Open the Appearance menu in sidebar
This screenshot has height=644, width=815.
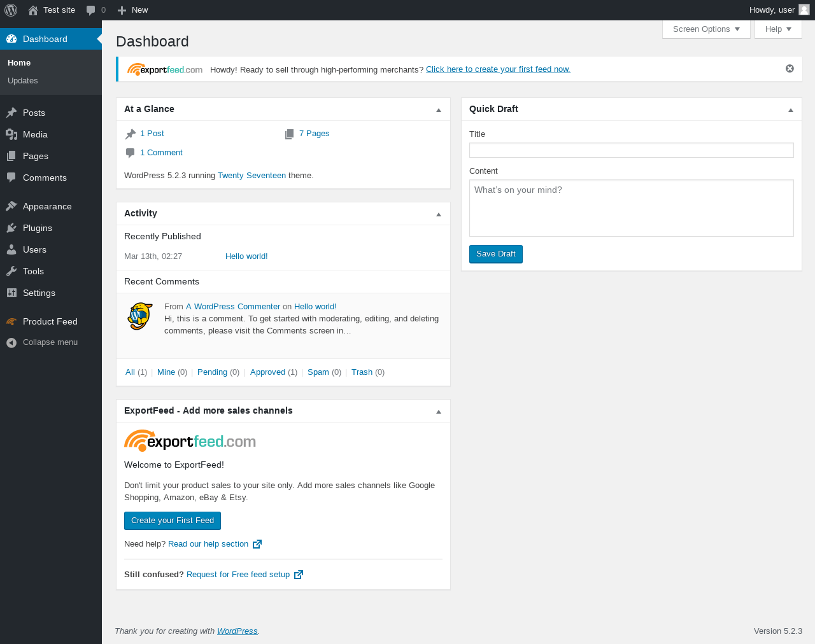[x=47, y=206]
